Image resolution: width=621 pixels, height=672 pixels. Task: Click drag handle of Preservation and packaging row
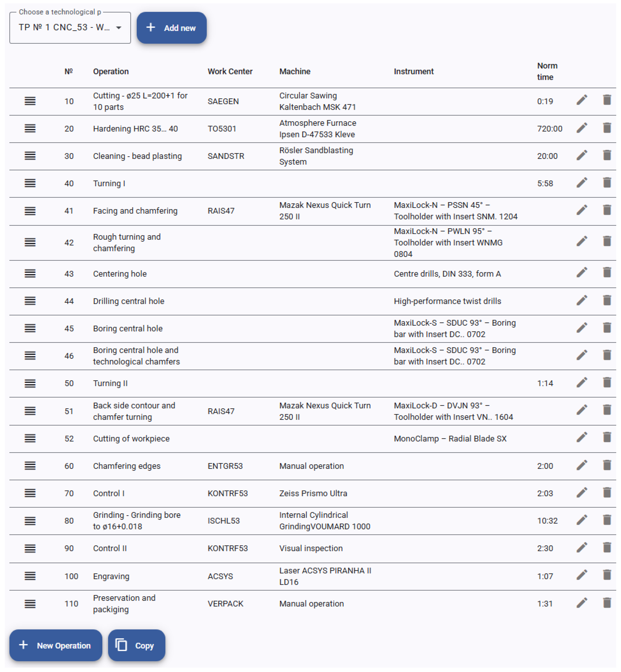coord(30,604)
